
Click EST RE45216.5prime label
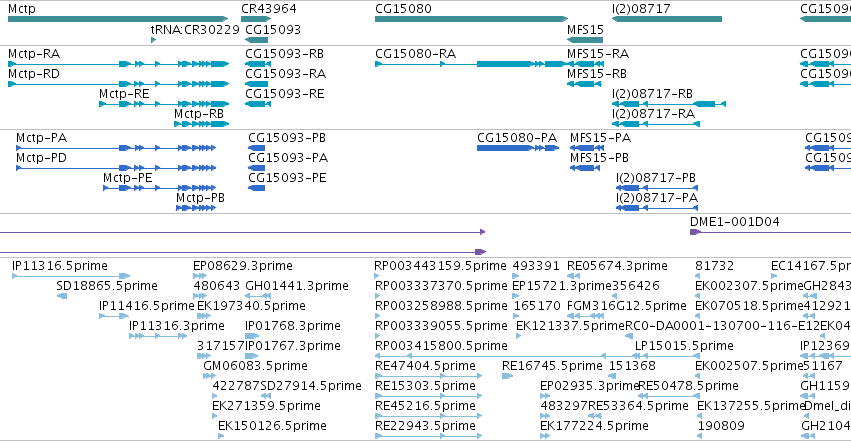point(425,406)
